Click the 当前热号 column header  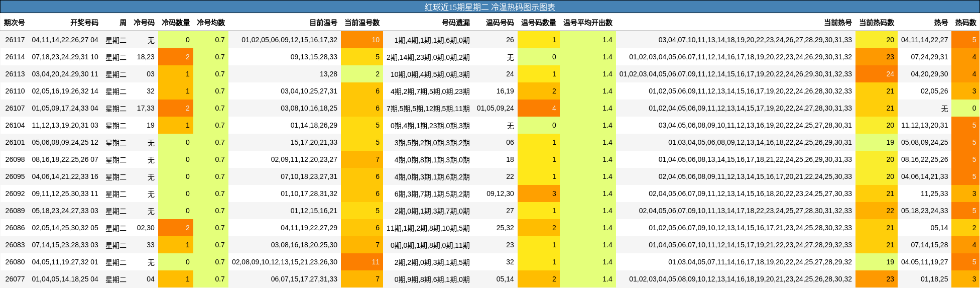[x=838, y=23]
